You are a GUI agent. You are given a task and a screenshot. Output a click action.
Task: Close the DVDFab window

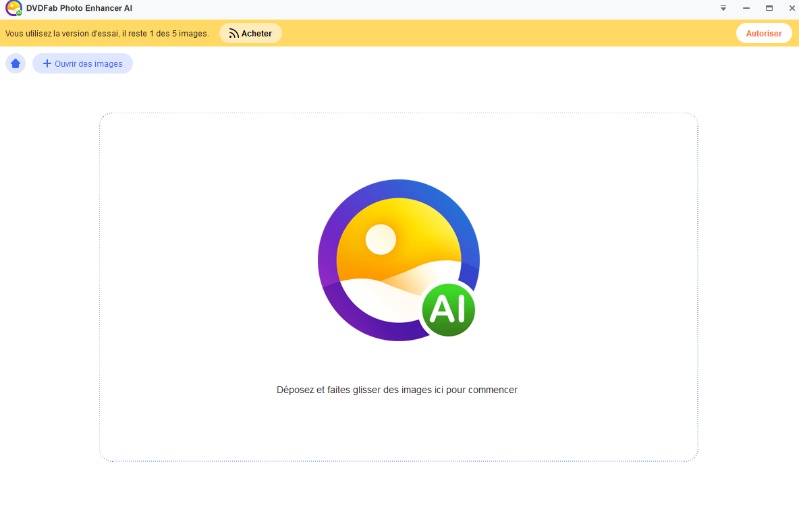(x=792, y=8)
